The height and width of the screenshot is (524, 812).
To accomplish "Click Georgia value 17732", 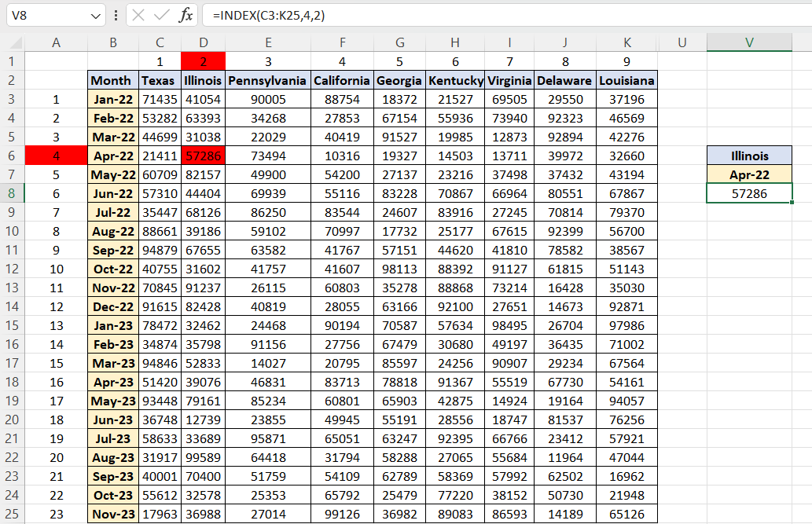I will coord(400,232).
